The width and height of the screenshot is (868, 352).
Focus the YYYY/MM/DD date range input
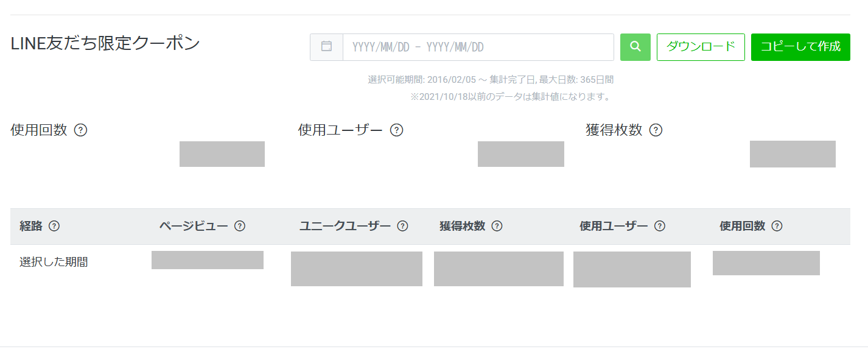(x=478, y=47)
